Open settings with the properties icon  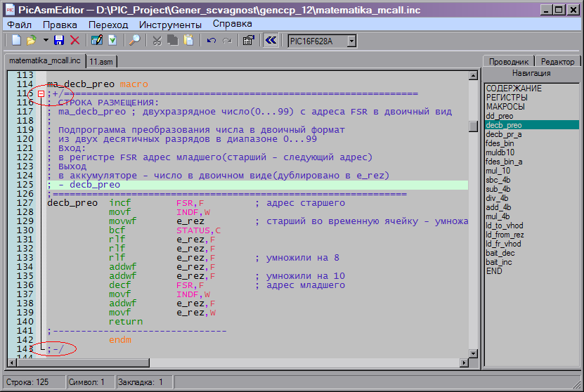click(x=248, y=40)
